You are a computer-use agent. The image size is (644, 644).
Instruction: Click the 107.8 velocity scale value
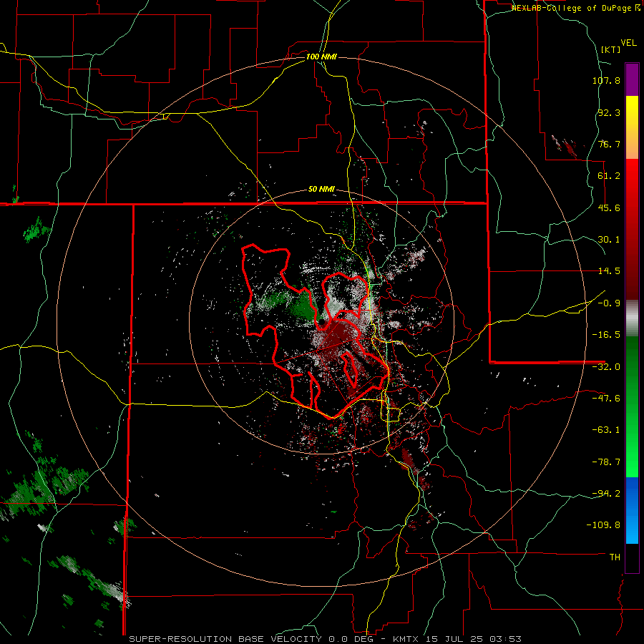pyautogui.click(x=606, y=80)
